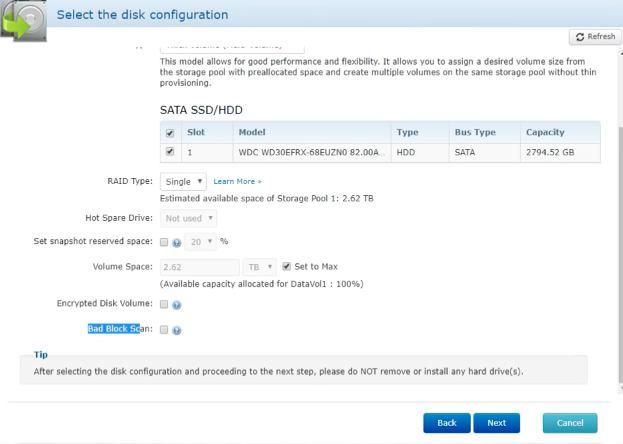Enable the Encrypted Disk Volume checkbox
The width and height of the screenshot is (623, 444).
164,305
